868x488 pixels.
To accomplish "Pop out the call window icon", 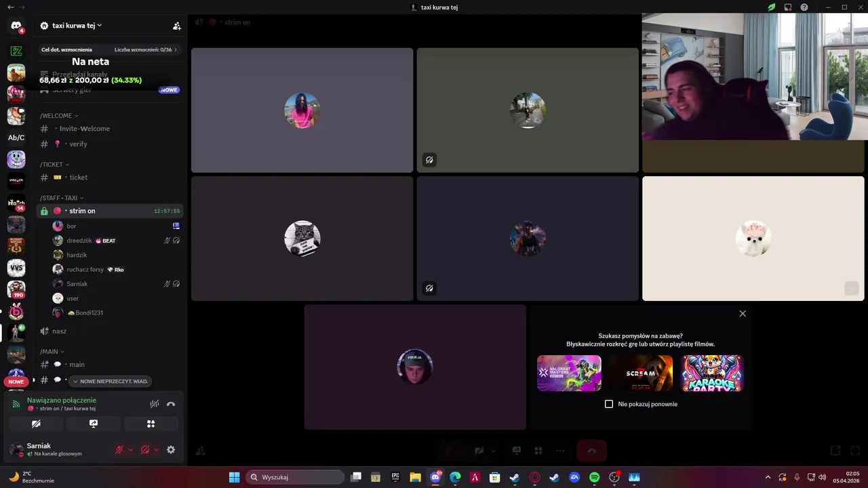I will [x=835, y=451].
